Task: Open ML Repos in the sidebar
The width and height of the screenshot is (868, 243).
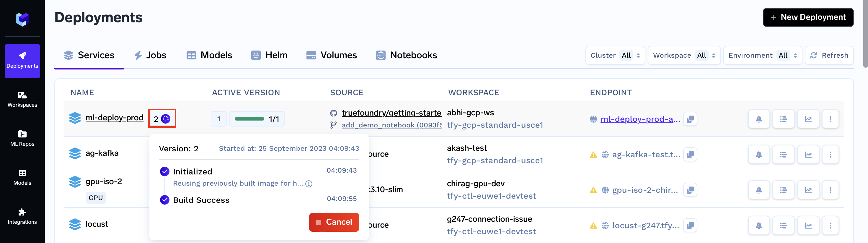Action: point(22,138)
